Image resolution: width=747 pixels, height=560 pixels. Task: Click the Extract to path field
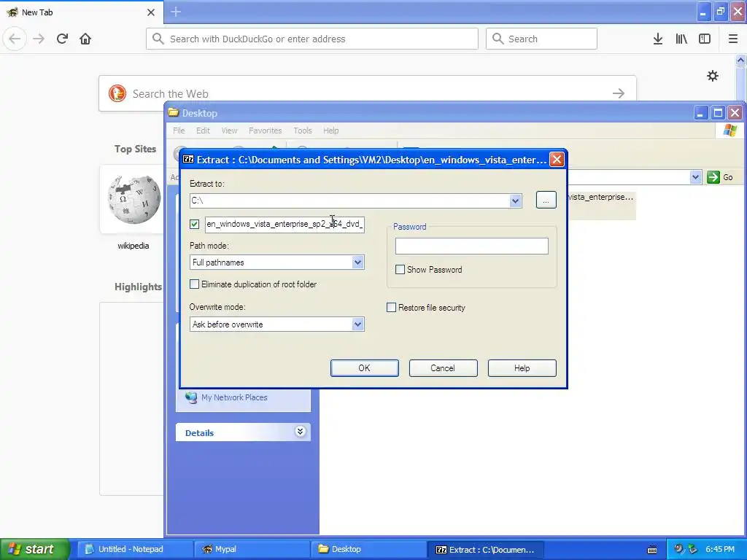[349, 201]
